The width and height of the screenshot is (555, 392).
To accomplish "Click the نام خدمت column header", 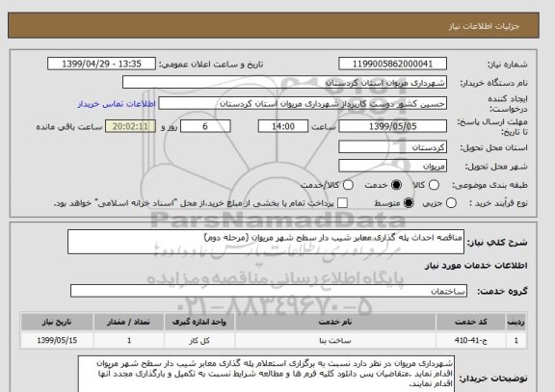I will pos(335,322).
